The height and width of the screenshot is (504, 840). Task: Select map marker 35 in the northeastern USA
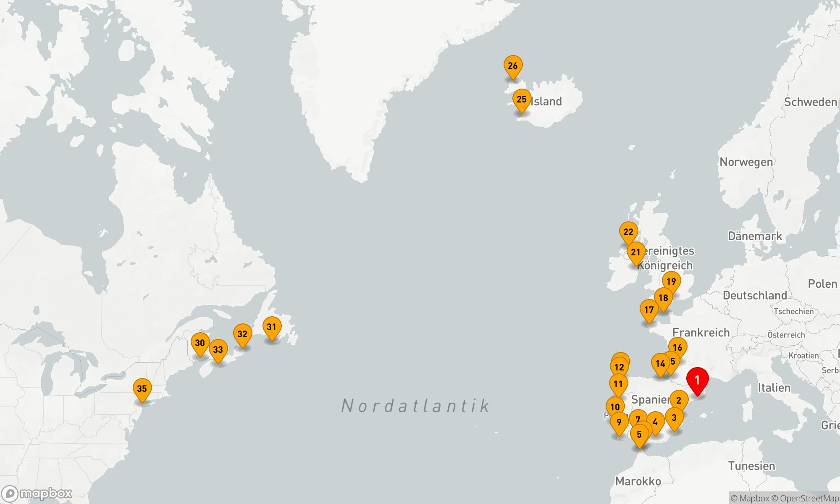(x=142, y=388)
